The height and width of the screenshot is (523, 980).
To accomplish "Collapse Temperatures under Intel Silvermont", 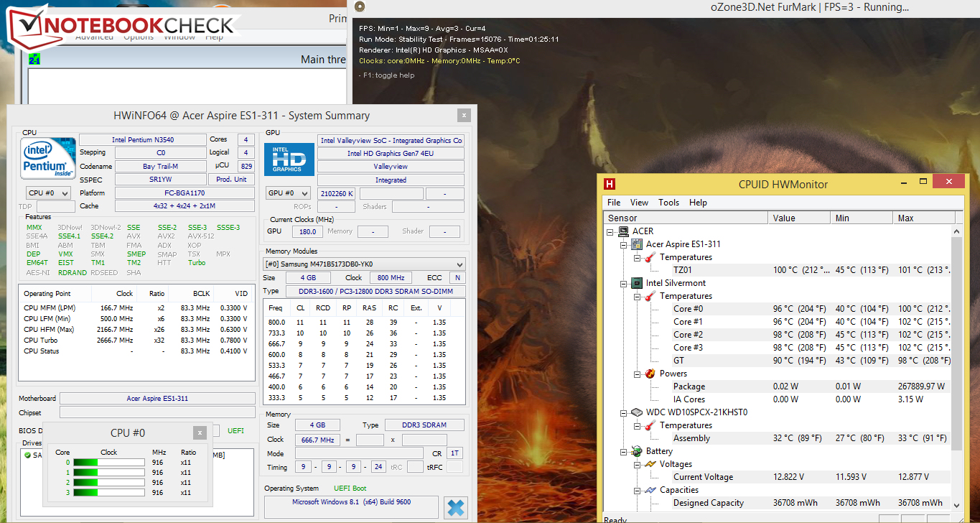I will click(x=638, y=296).
